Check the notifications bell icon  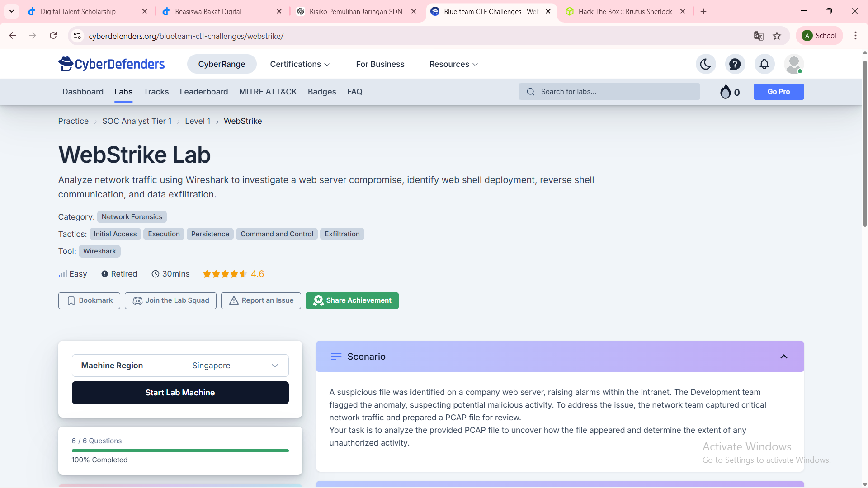(x=764, y=64)
